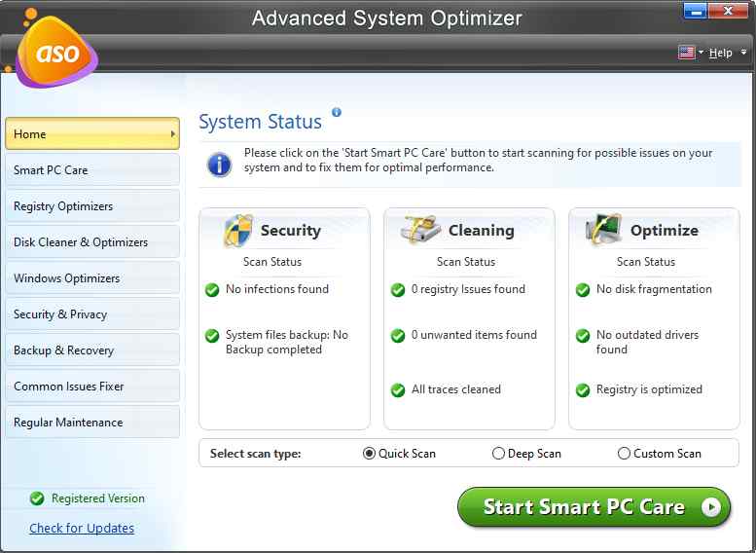Minimize the Advanced System Optimizer window
This screenshot has height=553, width=756.
coord(696,11)
